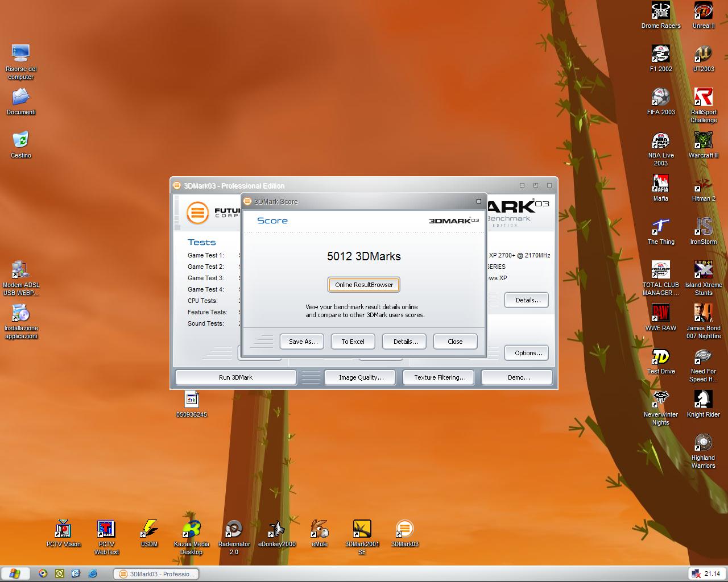Click the 5012 3DMarks score text
The image size is (728, 582).
coord(364,256)
